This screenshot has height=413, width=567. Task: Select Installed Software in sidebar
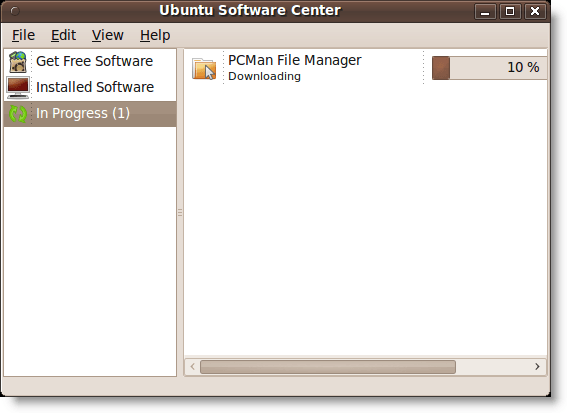pyautogui.click(x=90, y=88)
